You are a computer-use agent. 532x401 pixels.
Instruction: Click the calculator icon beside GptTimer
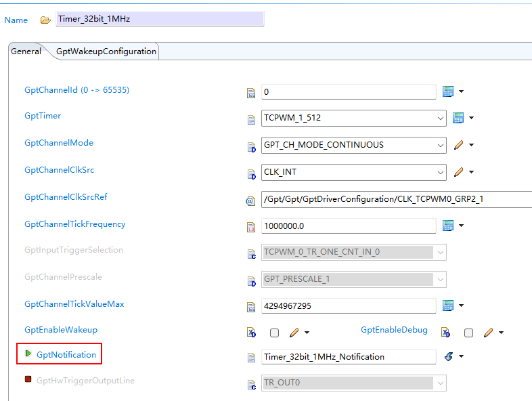click(458, 118)
